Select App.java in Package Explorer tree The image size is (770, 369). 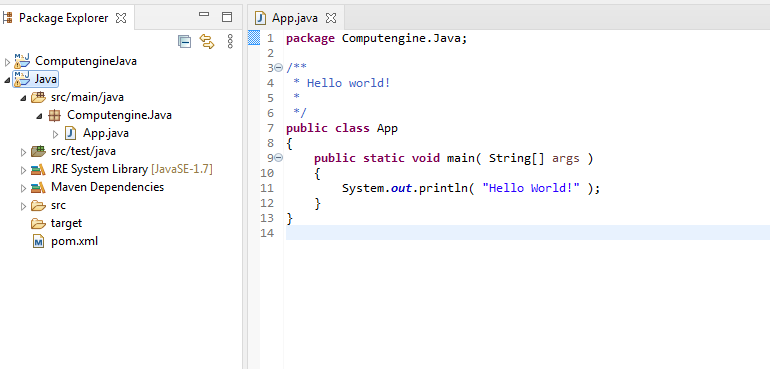pos(106,133)
